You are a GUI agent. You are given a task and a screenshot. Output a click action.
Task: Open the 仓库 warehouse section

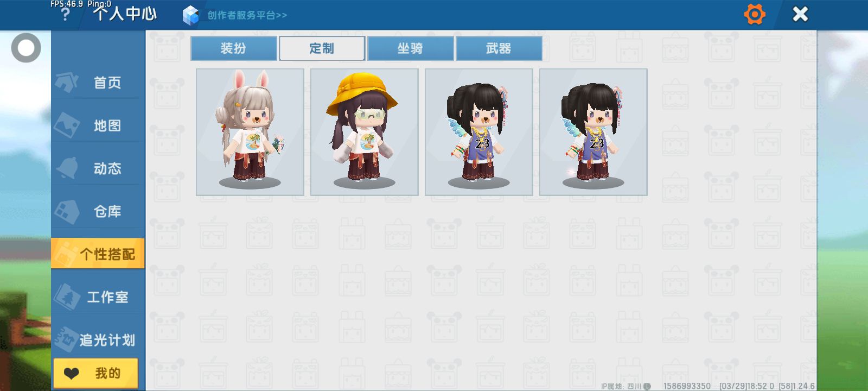pos(98,211)
